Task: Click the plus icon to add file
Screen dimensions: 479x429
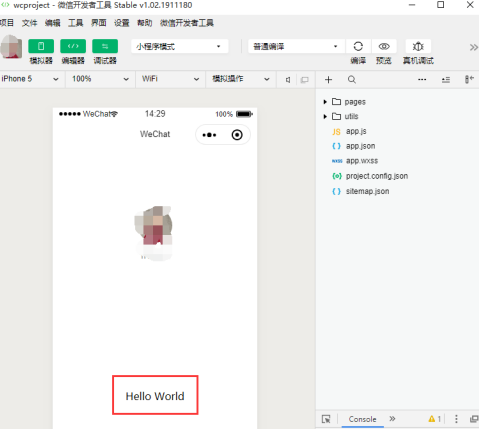Action: coord(328,80)
